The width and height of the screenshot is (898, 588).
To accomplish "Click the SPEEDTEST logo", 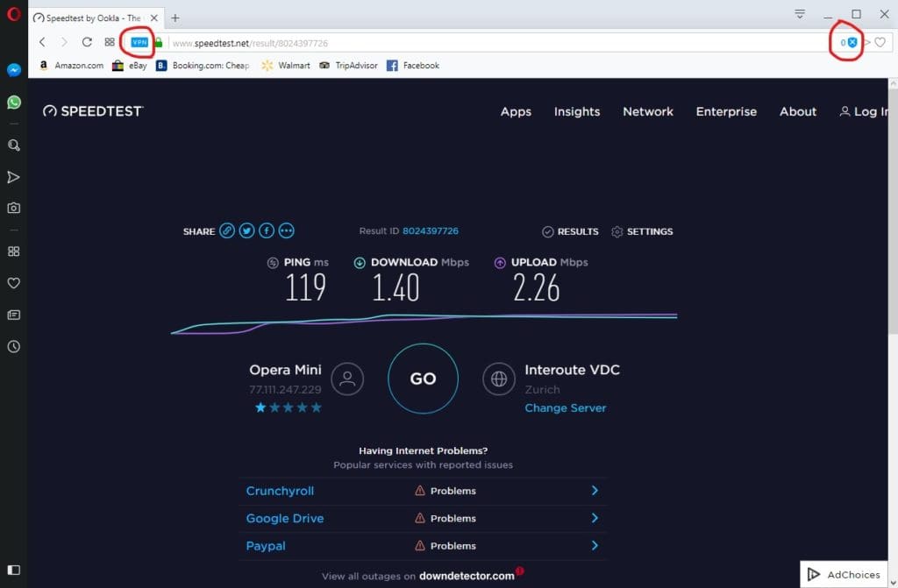I will (x=93, y=111).
